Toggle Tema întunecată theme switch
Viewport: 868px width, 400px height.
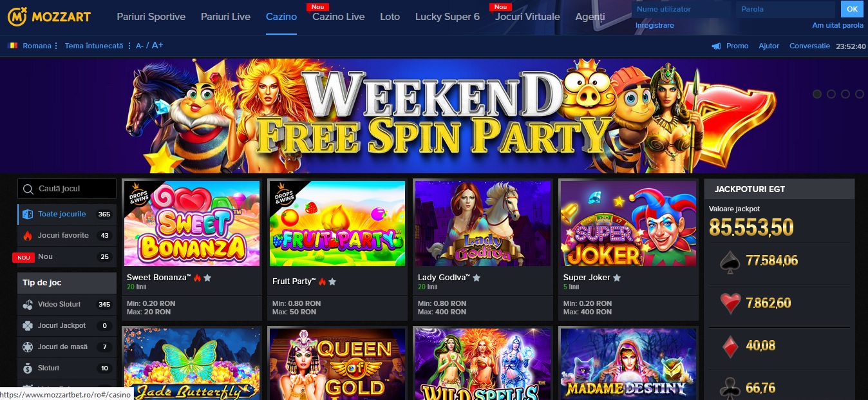click(93, 46)
